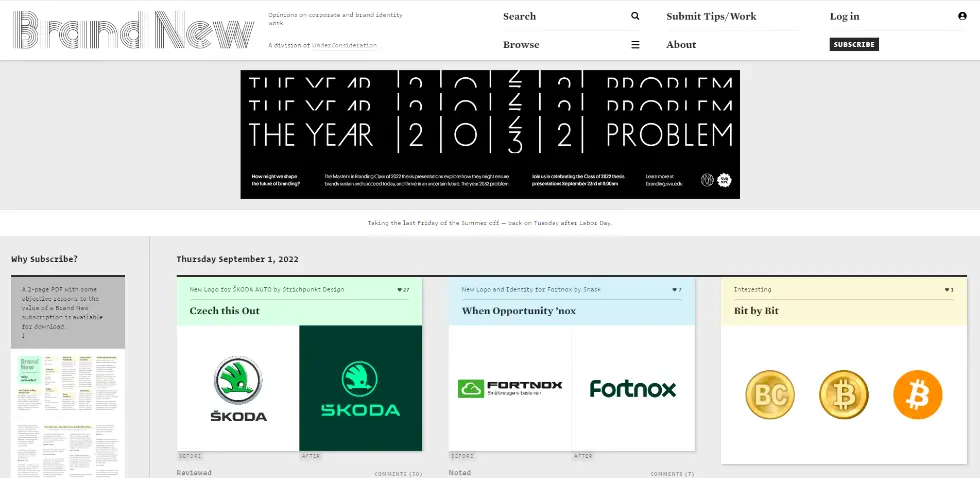Click the new green Škoda after logo
The height and width of the screenshot is (478, 980).
[x=360, y=388]
